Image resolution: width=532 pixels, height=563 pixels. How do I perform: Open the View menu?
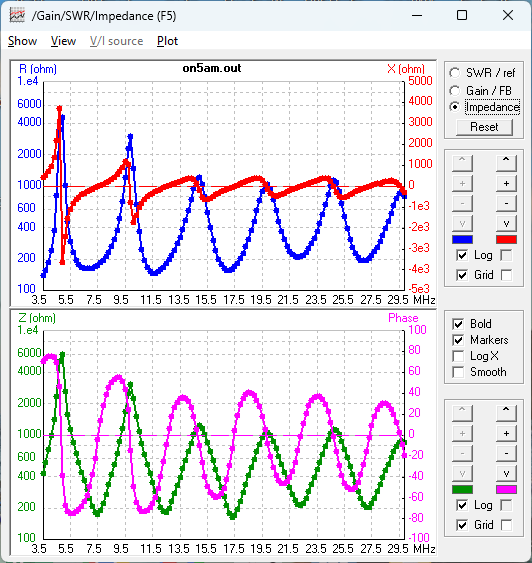pos(63,41)
